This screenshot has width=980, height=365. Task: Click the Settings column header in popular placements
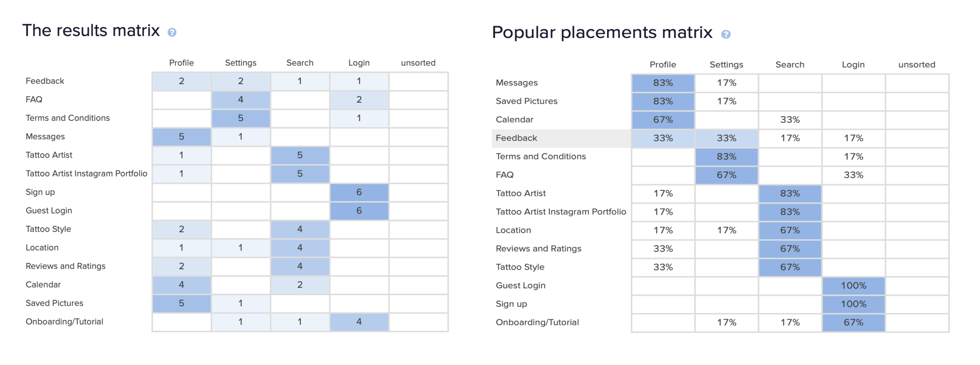tap(726, 65)
